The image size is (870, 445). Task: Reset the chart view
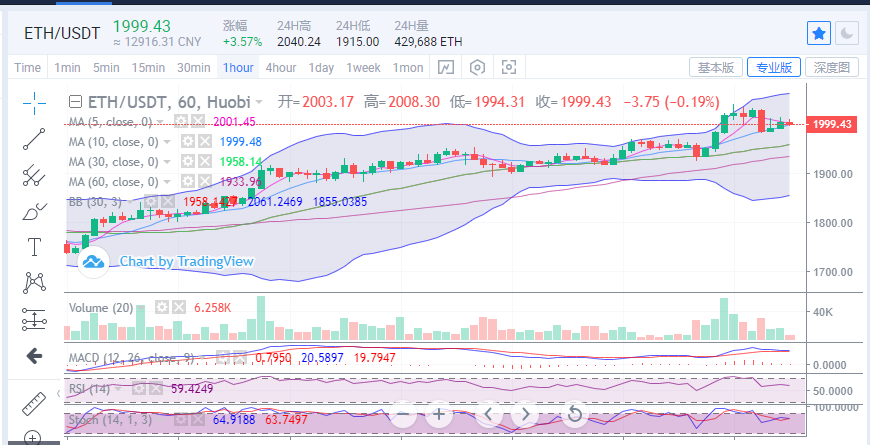(574, 414)
